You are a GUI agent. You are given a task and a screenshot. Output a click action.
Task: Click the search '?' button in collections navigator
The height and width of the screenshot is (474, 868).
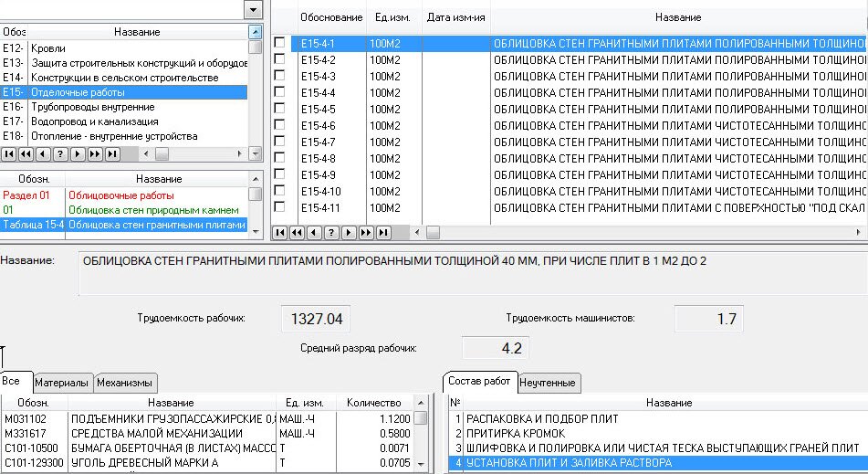coord(60,153)
